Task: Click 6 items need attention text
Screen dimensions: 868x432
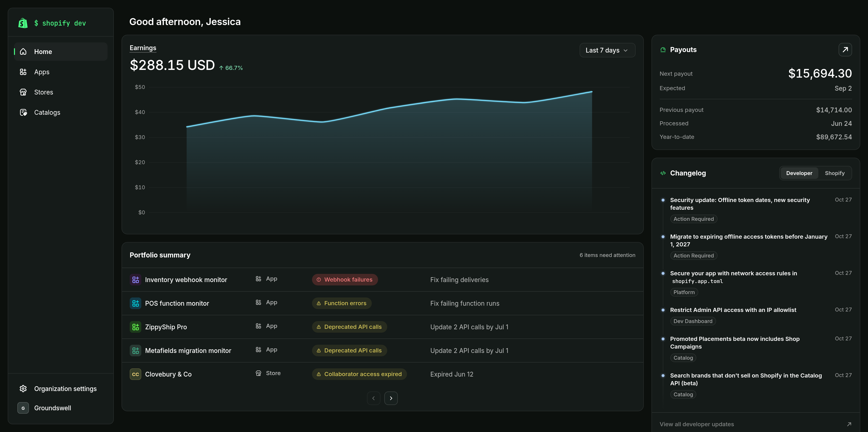Action: (607, 255)
